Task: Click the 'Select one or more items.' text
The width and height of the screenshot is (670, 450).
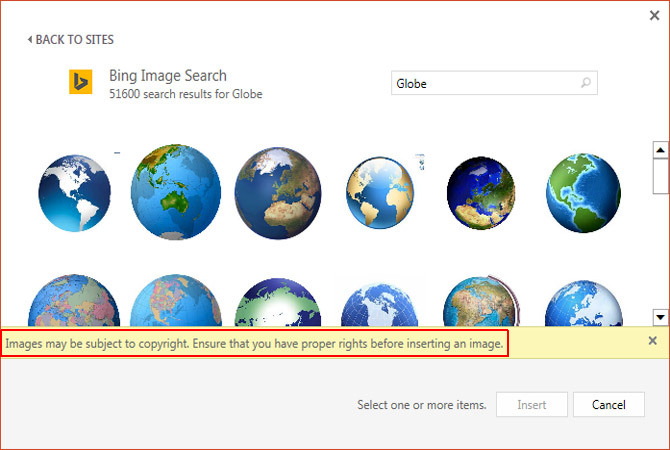Action: [x=422, y=405]
